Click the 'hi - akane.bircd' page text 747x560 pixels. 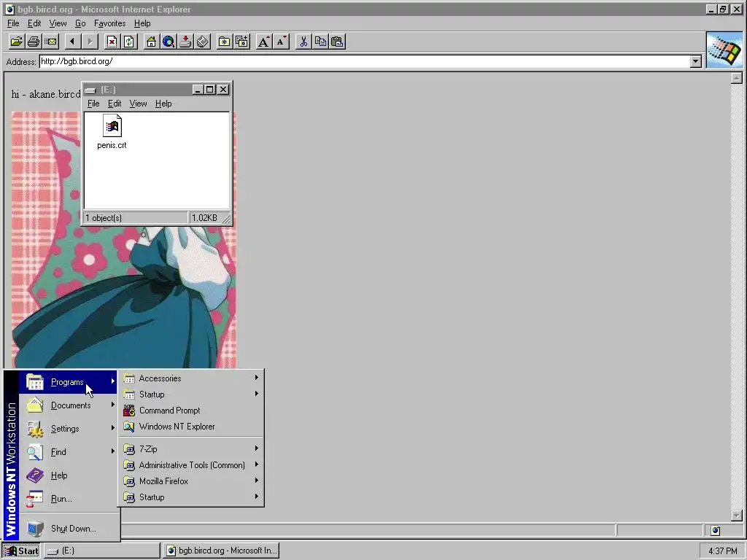tap(46, 94)
